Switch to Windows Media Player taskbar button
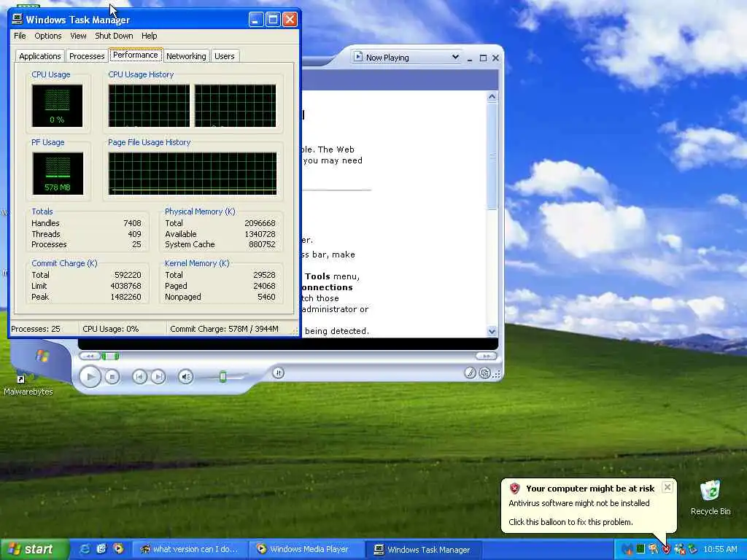The height and width of the screenshot is (560, 747). 307,549
